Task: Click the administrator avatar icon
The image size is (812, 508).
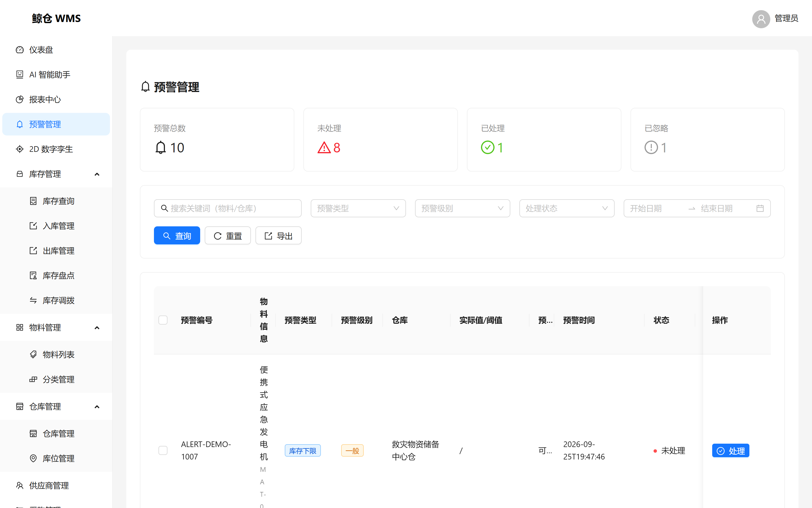Action: tap(761, 19)
